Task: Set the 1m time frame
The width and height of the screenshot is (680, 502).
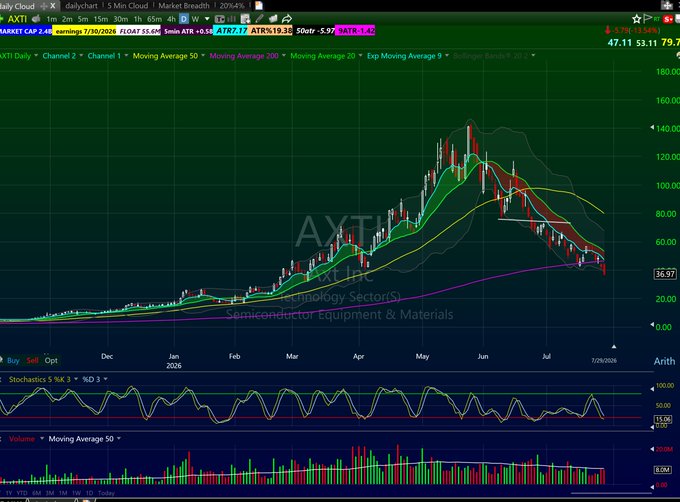Action: (51, 19)
